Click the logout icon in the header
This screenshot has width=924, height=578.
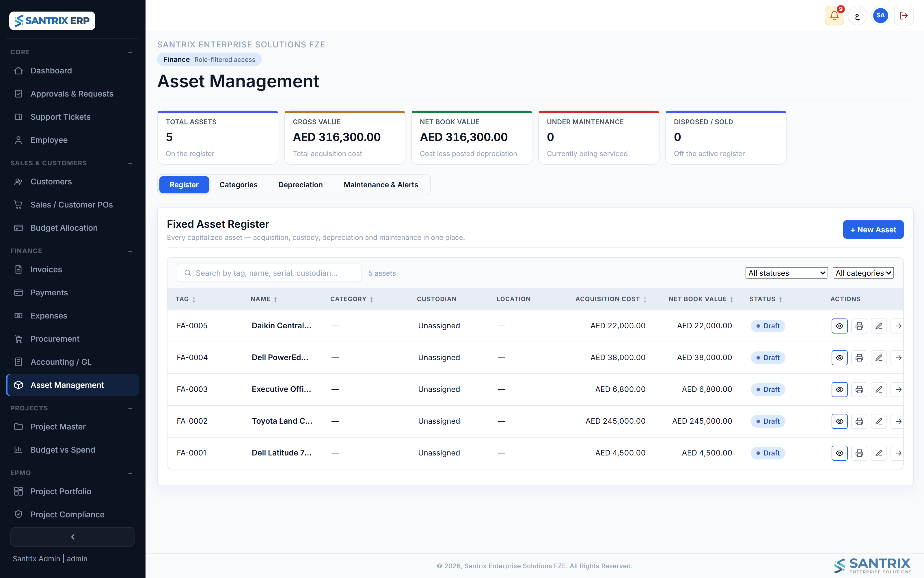point(903,16)
